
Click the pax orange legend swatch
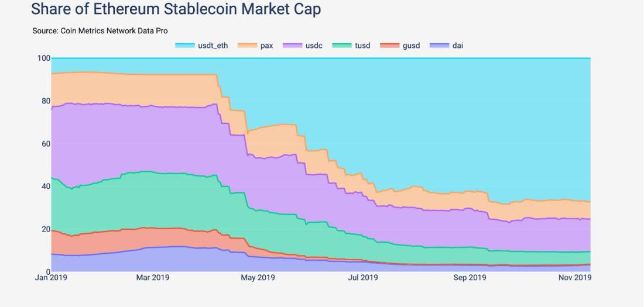pyautogui.click(x=247, y=46)
